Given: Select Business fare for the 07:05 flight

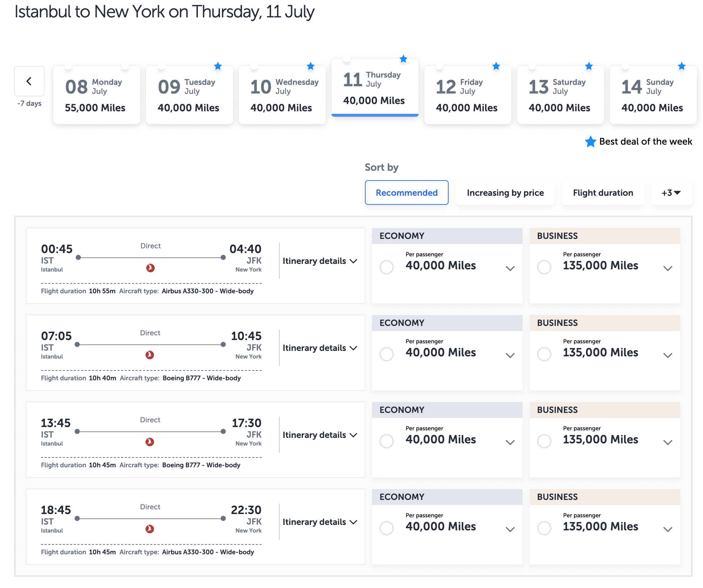Looking at the screenshot, I should pos(544,354).
